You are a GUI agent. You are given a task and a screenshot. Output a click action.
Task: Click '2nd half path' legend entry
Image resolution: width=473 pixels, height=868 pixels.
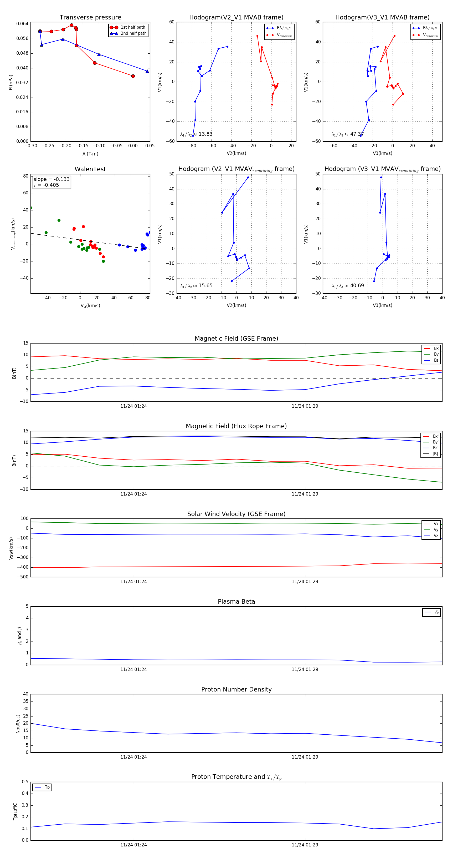pyautogui.click(x=128, y=33)
